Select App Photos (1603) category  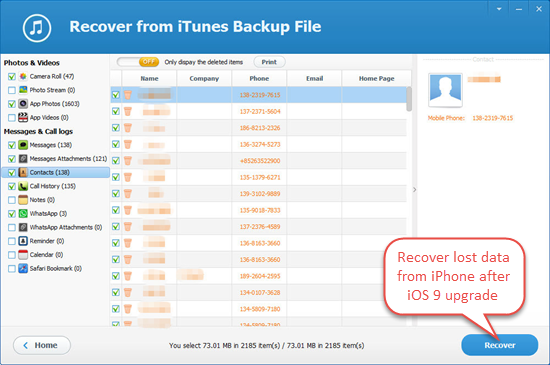coord(56,103)
